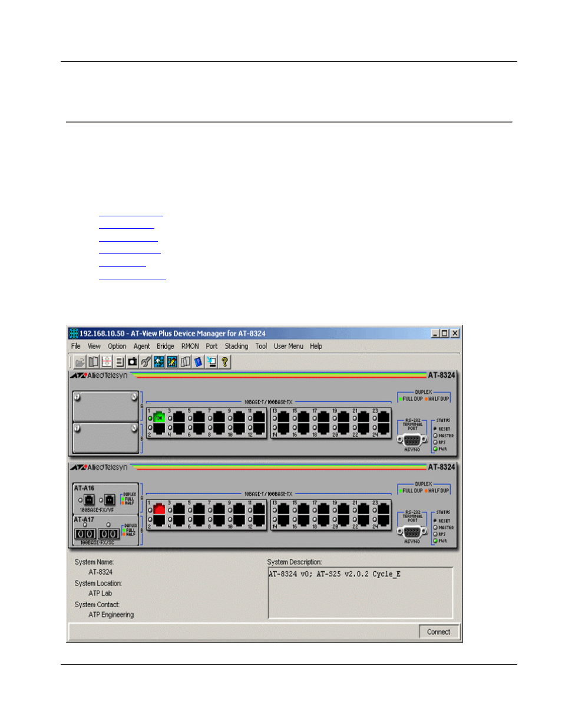The width and height of the screenshot is (562, 728).
Task: Click the blue star-pattern toolbar icon
Action: pyautogui.click(x=159, y=362)
